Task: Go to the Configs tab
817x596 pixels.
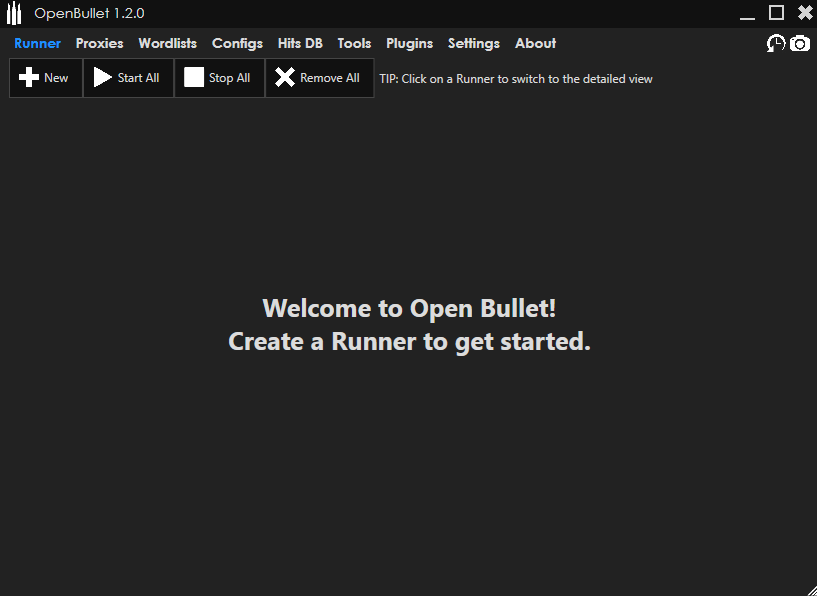Action: pyautogui.click(x=237, y=44)
